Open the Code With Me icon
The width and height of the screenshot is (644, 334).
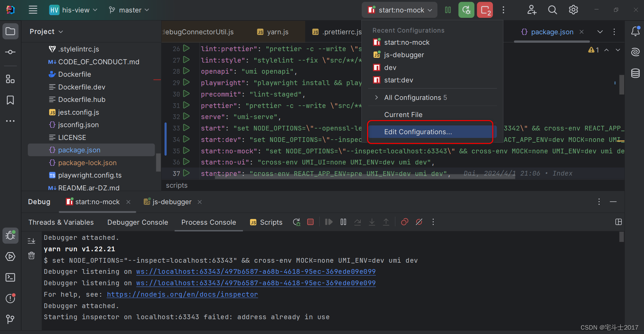pyautogui.click(x=532, y=10)
